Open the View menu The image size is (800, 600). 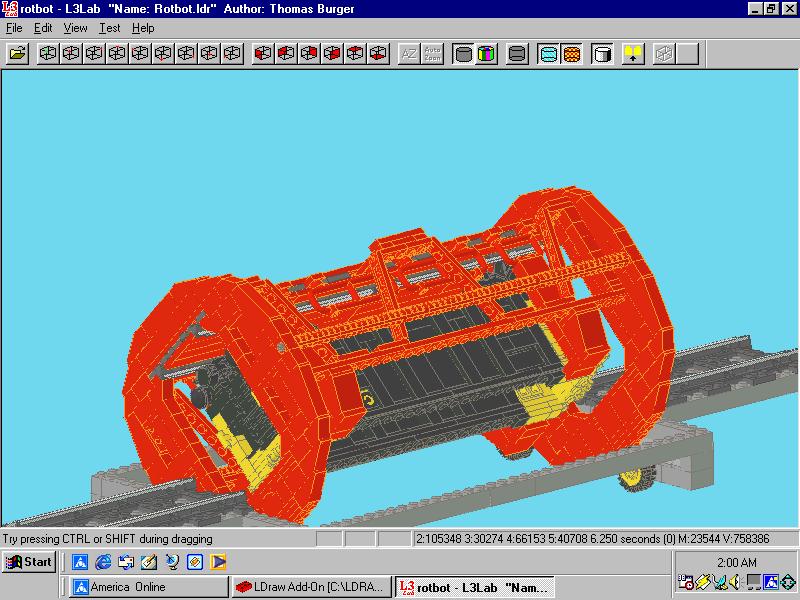(76, 28)
